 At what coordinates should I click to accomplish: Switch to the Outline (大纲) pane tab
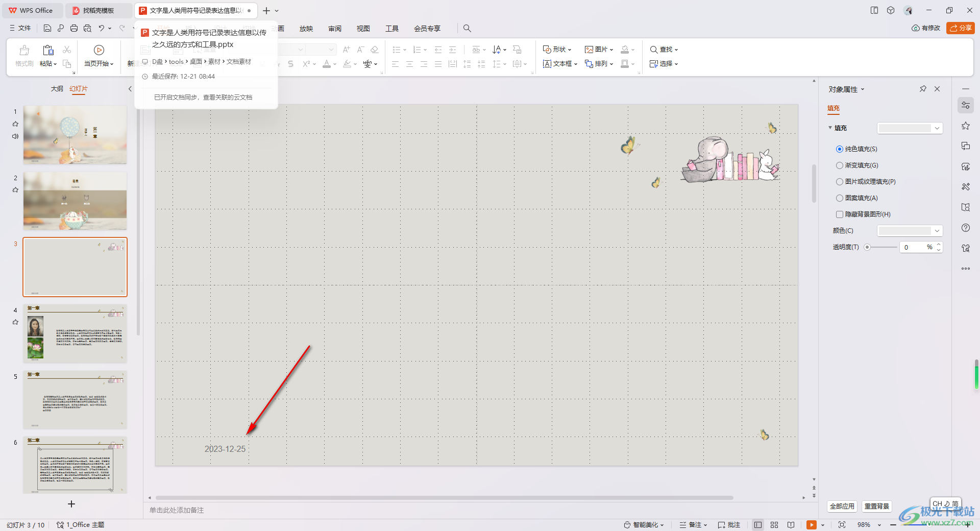(x=57, y=89)
